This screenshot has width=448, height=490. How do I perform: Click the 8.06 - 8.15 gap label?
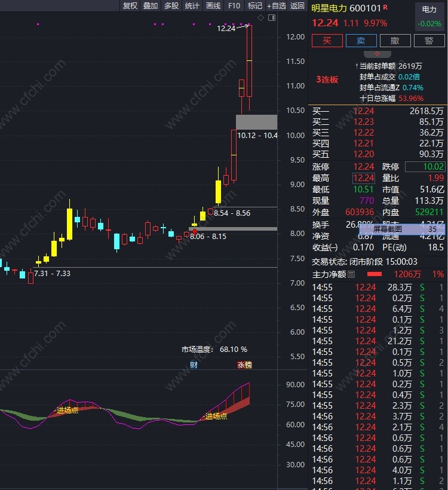point(208,237)
